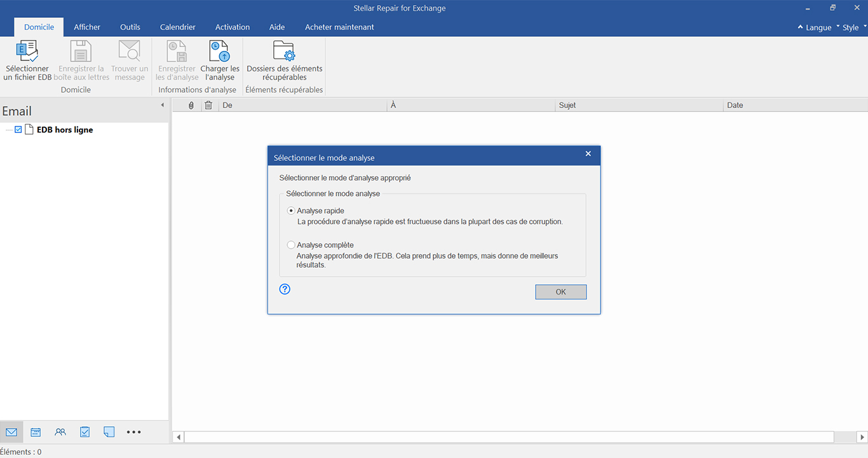Switch to Calendar view in bottom bar
This screenshot has width=868, height=458.
[36, 432]
